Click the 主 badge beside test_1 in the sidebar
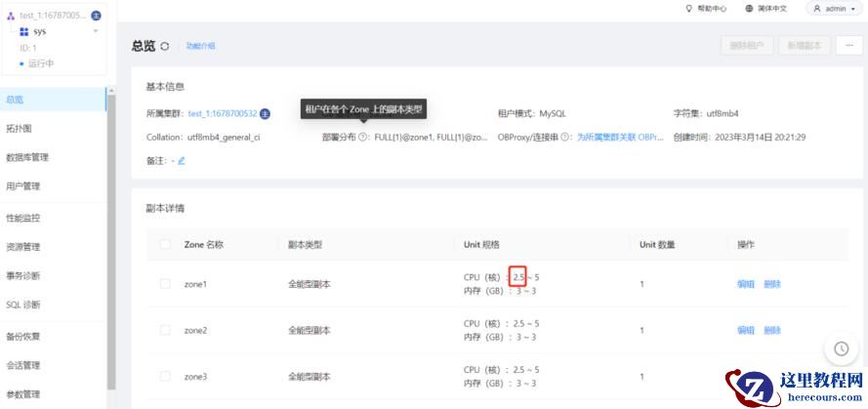Image resolution: width=868 pixels, height=409 pixels. (96, 16)
